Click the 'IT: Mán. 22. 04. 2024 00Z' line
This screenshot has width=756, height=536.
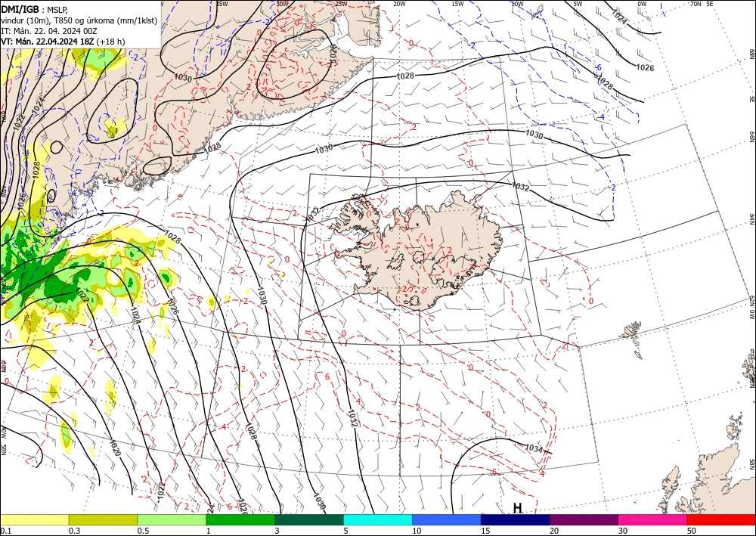49,31
